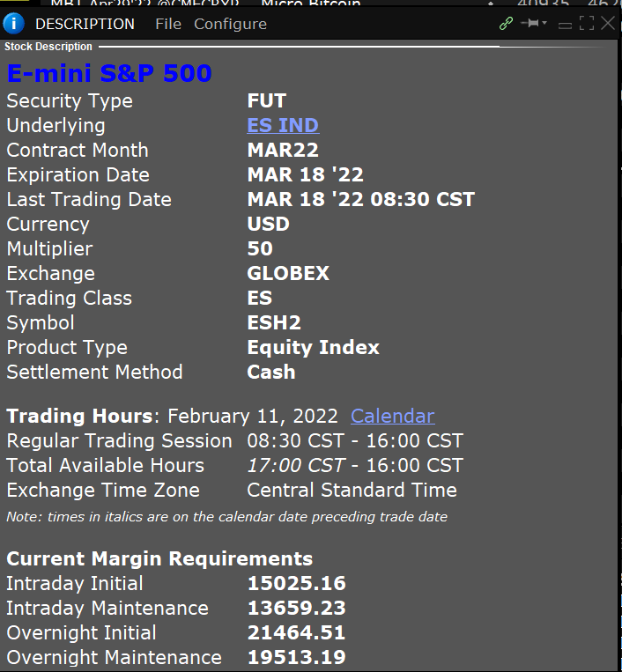This screenshot has height=672, width=622.
Task: Click the Intraday Initial margin value 15025.16
Action: click(297, 583)
